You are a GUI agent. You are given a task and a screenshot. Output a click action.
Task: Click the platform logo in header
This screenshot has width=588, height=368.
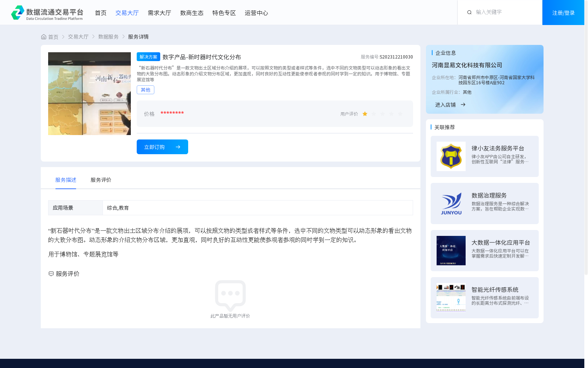coord(47,13)
